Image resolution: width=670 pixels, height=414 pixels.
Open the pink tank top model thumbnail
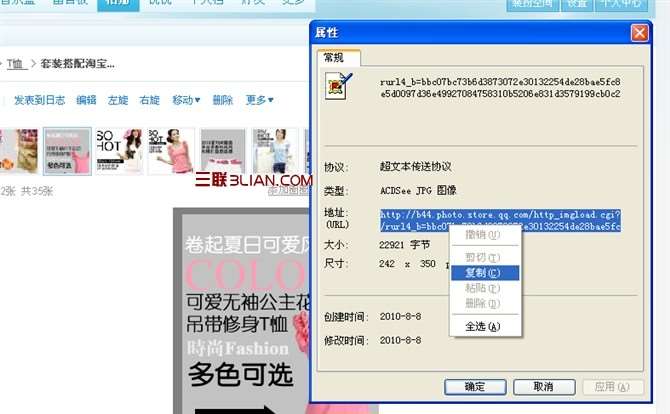coord(171,151)
